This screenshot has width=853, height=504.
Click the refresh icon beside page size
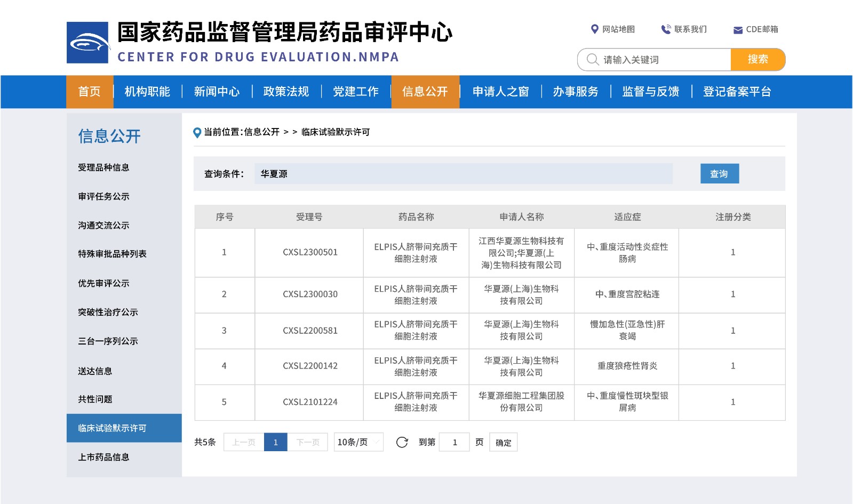pos(402,442)
